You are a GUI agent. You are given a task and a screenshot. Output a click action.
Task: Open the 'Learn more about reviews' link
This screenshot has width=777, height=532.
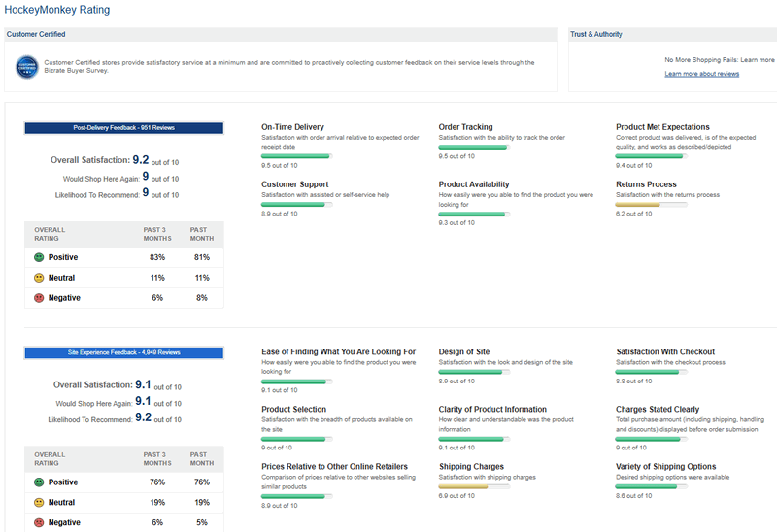(701, 74)
